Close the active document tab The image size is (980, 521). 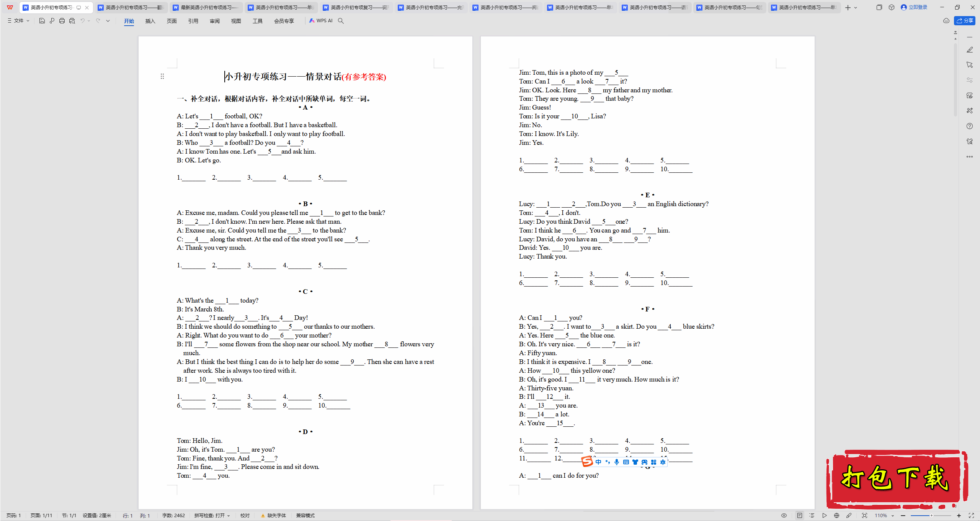pyautogui.click(x=87, y=8)
